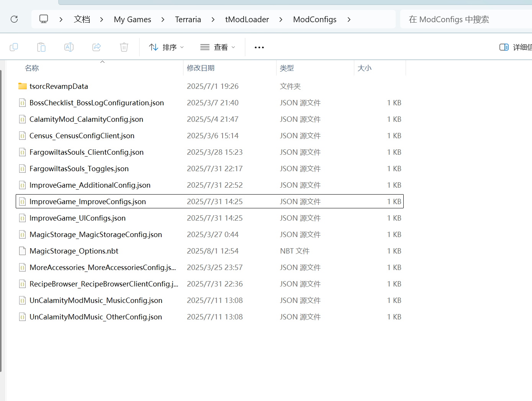
Task: Expand chevron after tModLoader
Action: [x=281, y=20]
